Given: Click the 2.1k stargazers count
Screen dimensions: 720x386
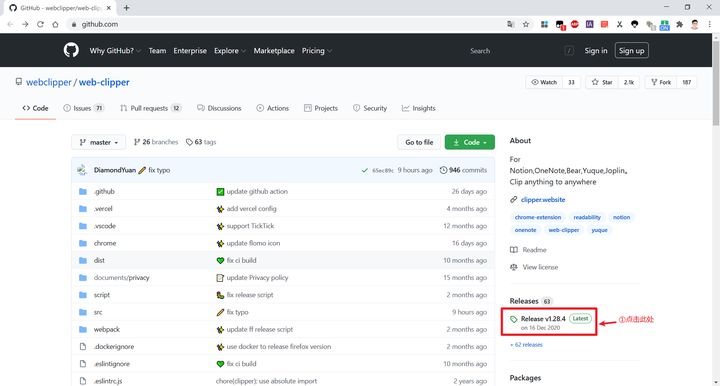Looking at the screenshot, I should pos(629,82).
